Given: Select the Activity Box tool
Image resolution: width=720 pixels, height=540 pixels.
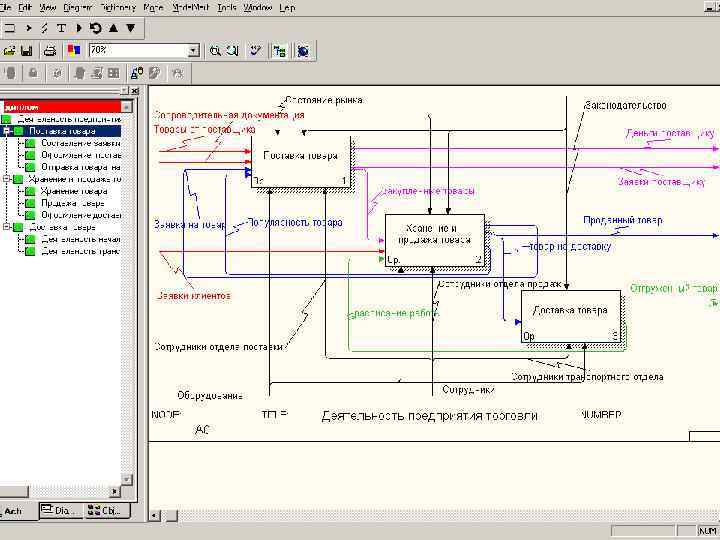Looking at the screenshot, I should tap(9, 28).
